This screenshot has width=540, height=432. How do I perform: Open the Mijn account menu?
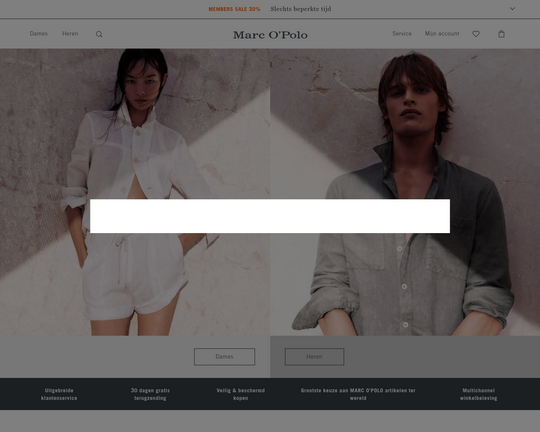click(x=442, y=33)
